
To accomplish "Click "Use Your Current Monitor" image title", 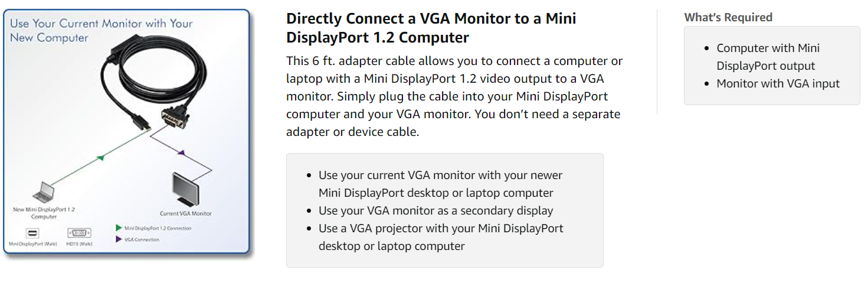I will point(101,31).
